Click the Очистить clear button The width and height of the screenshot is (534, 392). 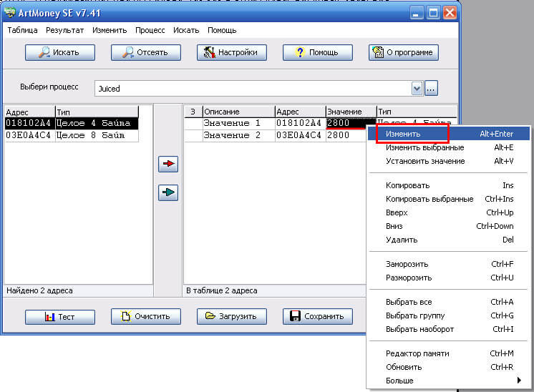(146, 316)
